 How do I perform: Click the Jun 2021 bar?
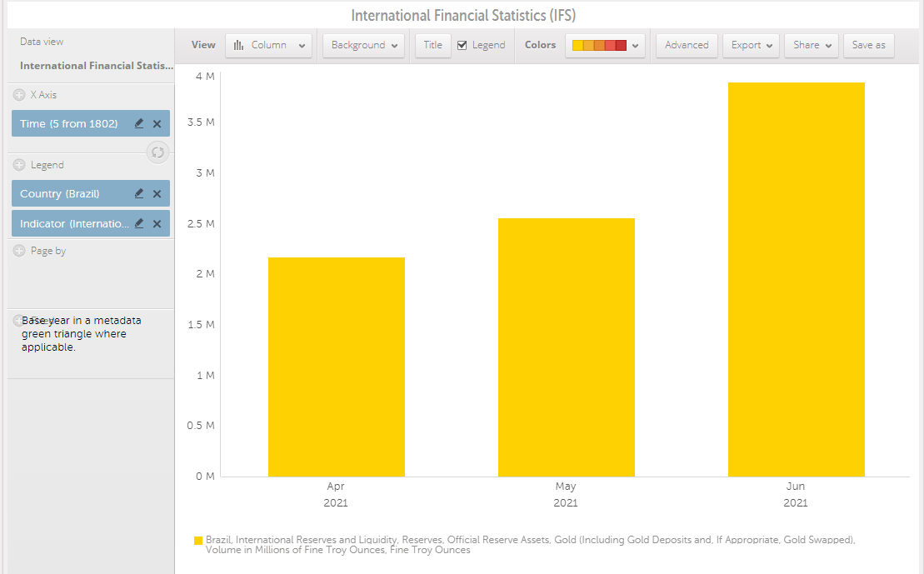tap(796, 279)
